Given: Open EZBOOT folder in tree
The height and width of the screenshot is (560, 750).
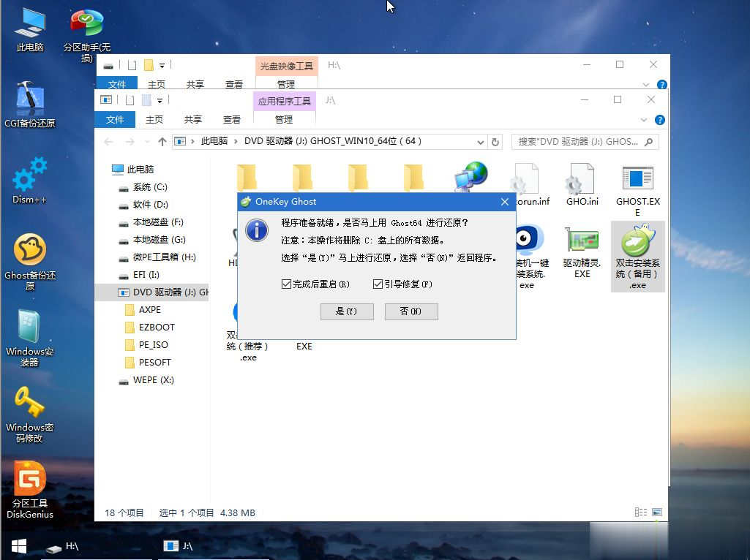Looking at the screenshot, I should (x=157, y=328).
